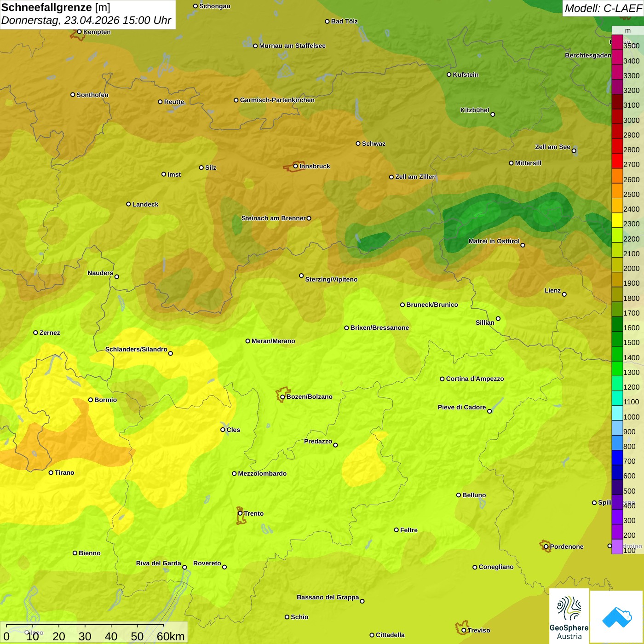Select the Trento location marker

pyautogui.click(x=240, y=513)
